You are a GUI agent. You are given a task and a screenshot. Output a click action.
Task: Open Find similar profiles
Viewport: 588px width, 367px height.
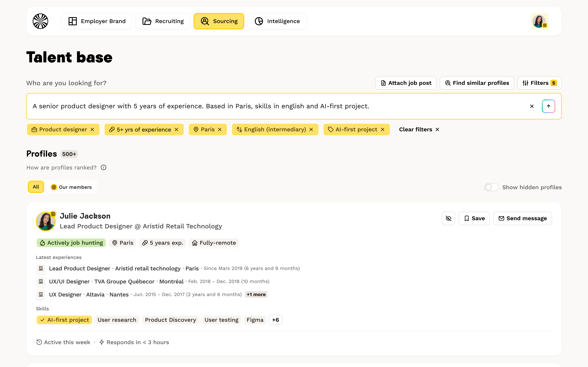477,83
